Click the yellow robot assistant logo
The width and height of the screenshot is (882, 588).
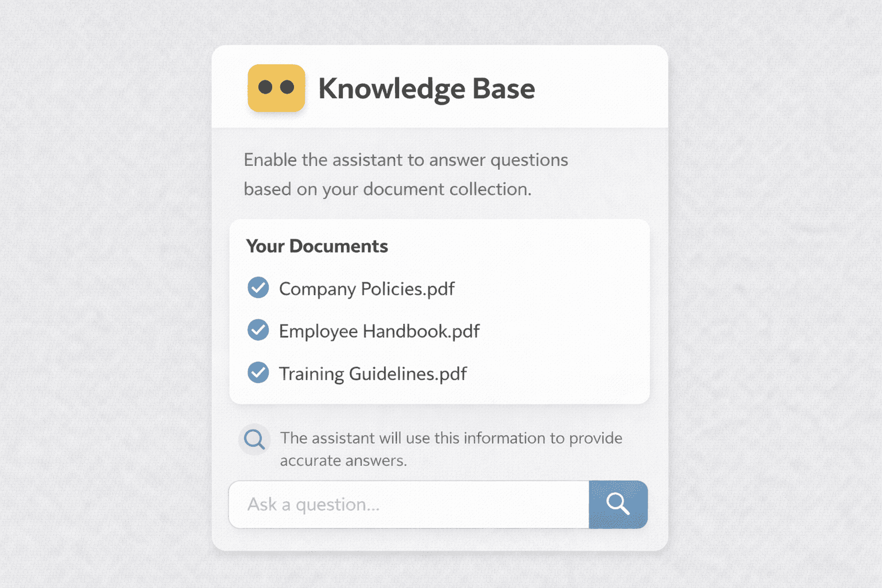point(276,88)
